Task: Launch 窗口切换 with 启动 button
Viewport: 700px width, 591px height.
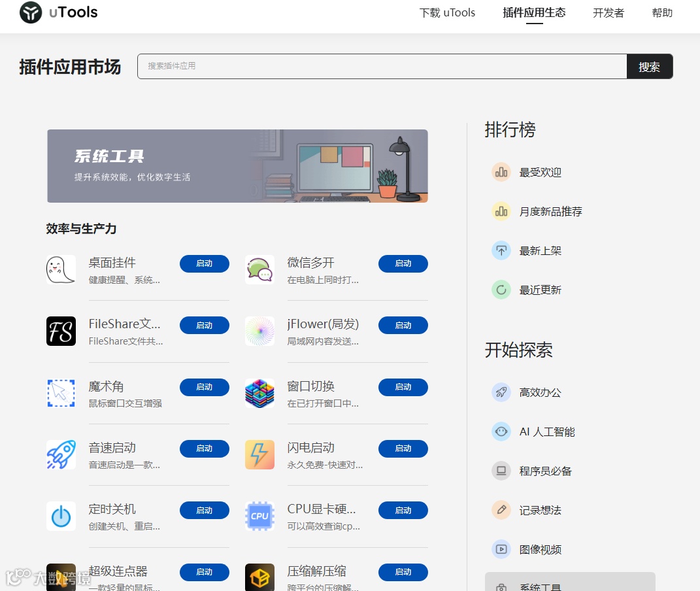Action: click(x=403, y=387)
